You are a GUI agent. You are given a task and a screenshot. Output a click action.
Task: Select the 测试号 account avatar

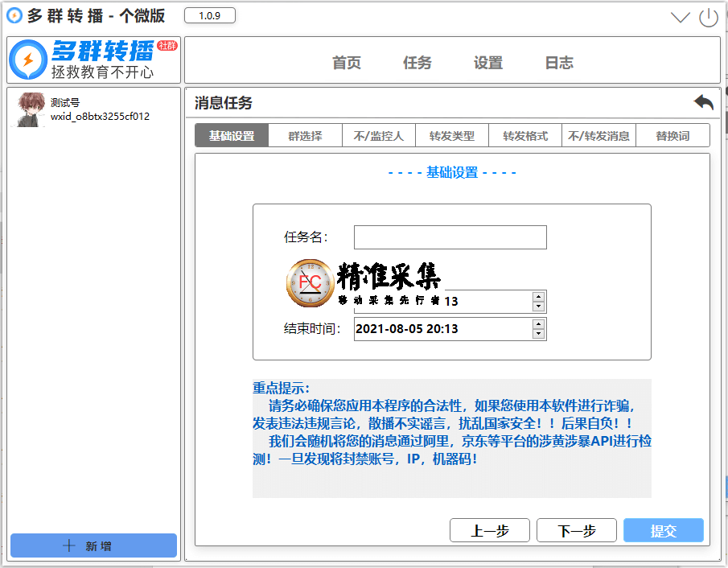31,109
